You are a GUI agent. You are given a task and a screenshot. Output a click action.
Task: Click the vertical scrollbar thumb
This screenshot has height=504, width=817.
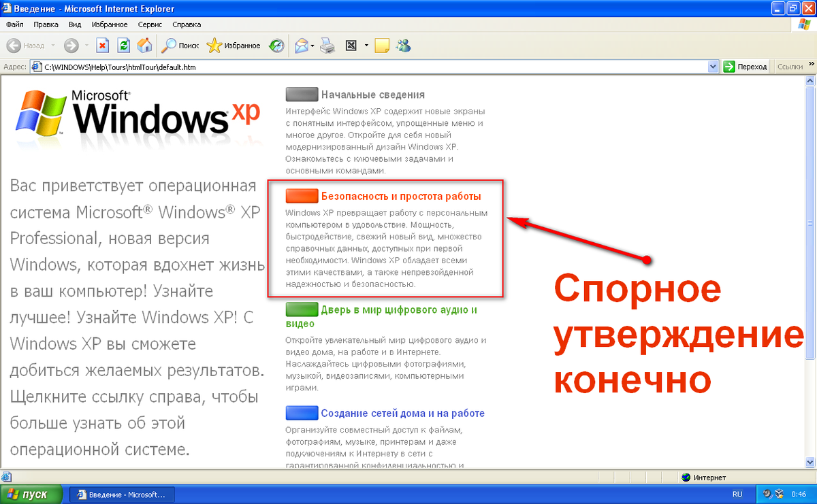click(x=810, y=224)
